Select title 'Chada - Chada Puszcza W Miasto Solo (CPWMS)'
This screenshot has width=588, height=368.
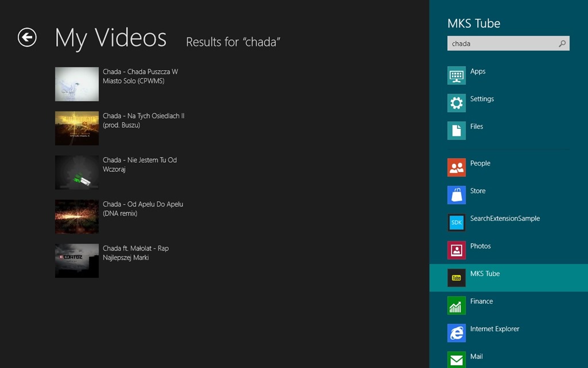tap(140, 76)
